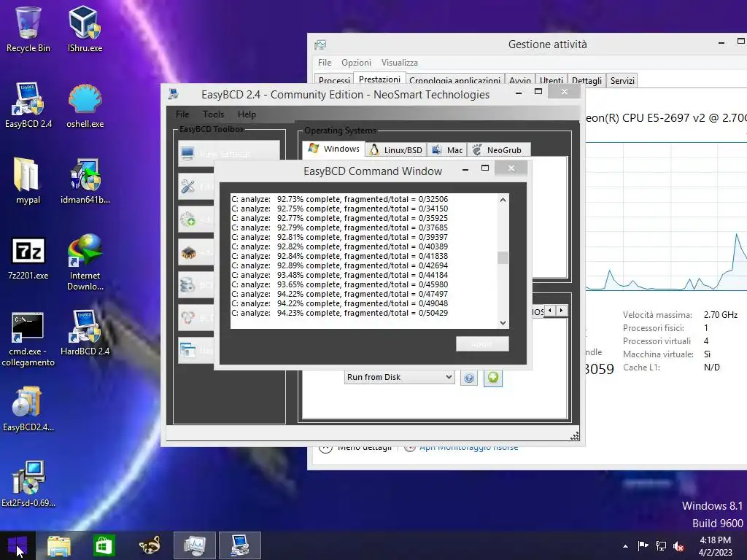
Task: Switch to the Avvio tab in Task Manager
Action: point(519,80)
